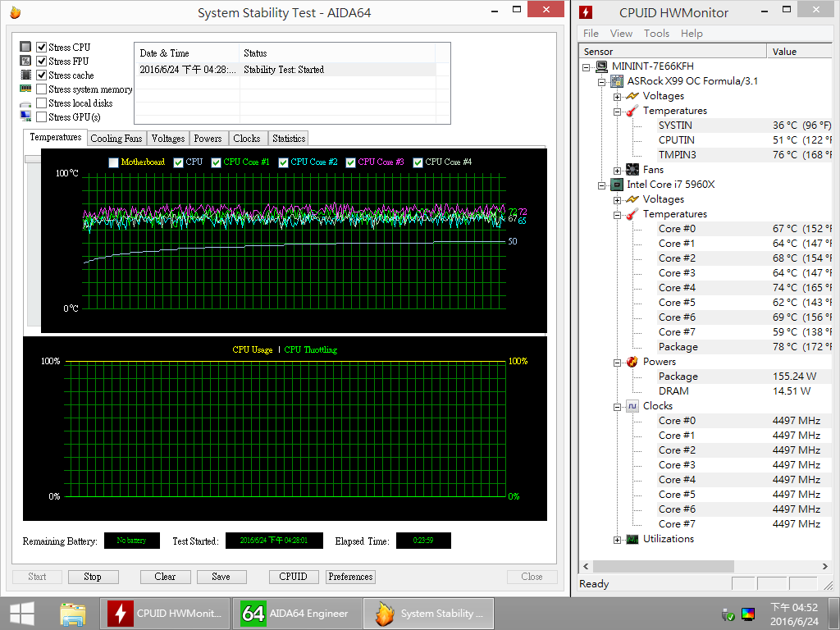Collapse the MININT-7E66KFH root node
Viewport: 840px width, 630px height.
587,67
